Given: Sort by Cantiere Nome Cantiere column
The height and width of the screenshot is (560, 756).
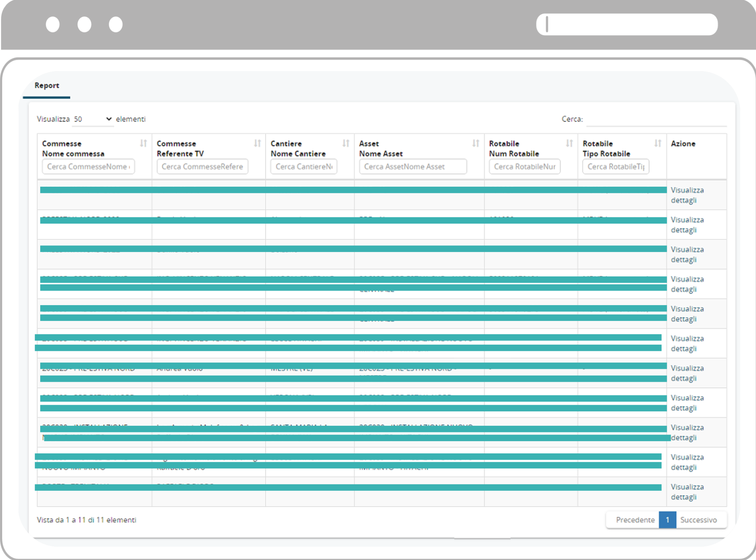Looking at the screenshot, I should pyautogui.click(x=346, y=143).
